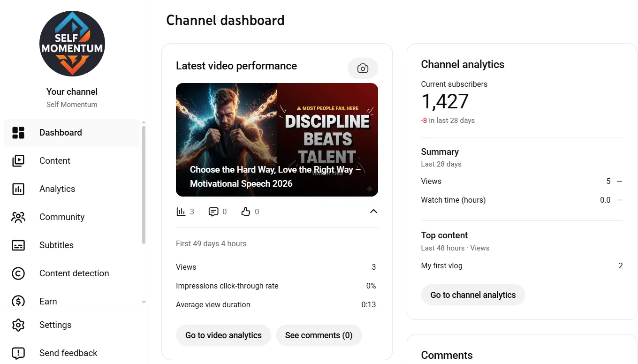This screenshot has width=638, height=364.
Task: Open the Analytics menu item
Action: [72, 189]
